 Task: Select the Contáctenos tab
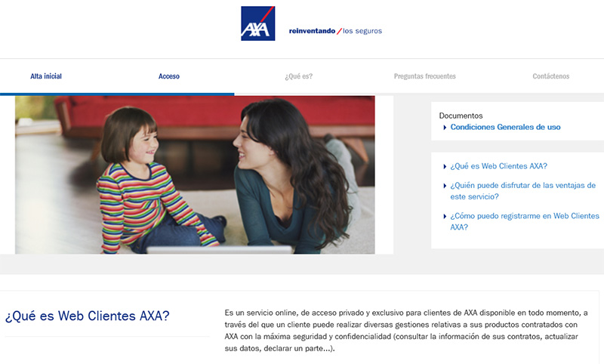551,76
